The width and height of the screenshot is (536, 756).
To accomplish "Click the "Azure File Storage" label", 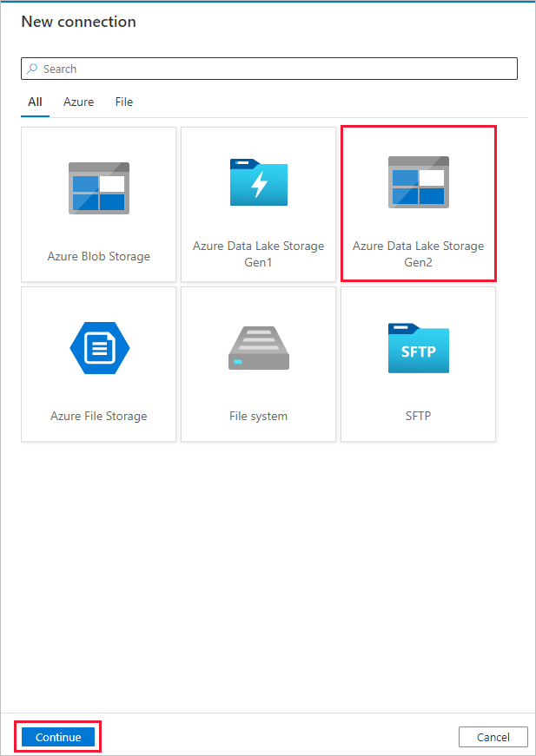I will (99, 416).
